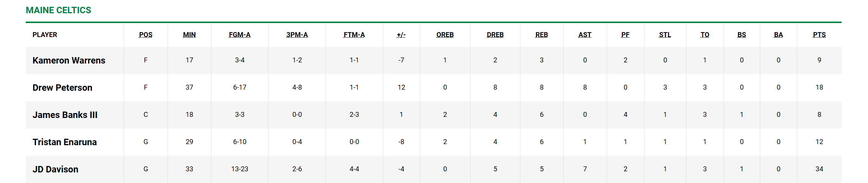Viewport: 868px width, 183px height.
Task: Click JD Davison player name
Action: click(55, 169)
